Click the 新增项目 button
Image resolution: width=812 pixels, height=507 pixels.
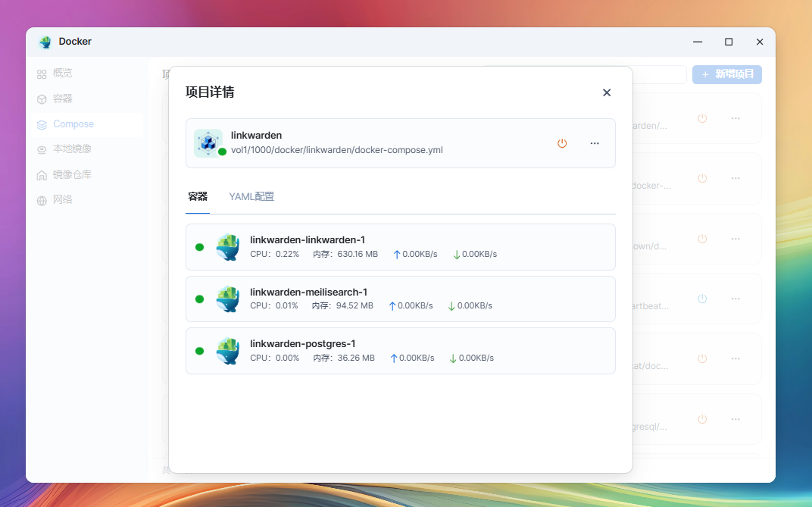(x=726, y=74)
